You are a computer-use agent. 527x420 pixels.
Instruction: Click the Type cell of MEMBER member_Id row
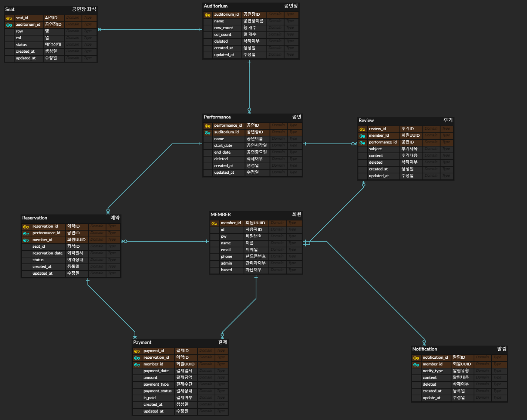(294, 223)
